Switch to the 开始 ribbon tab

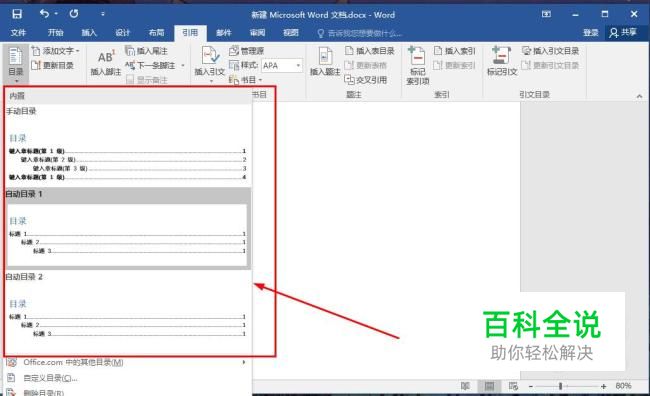55,33
